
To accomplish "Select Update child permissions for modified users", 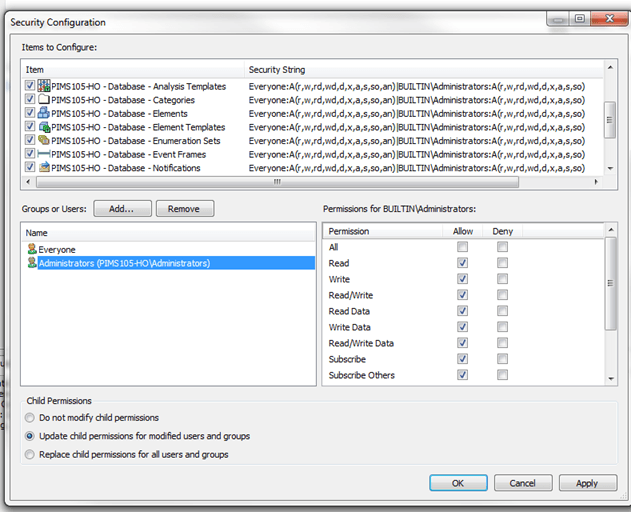I will (x=30, y=436).
